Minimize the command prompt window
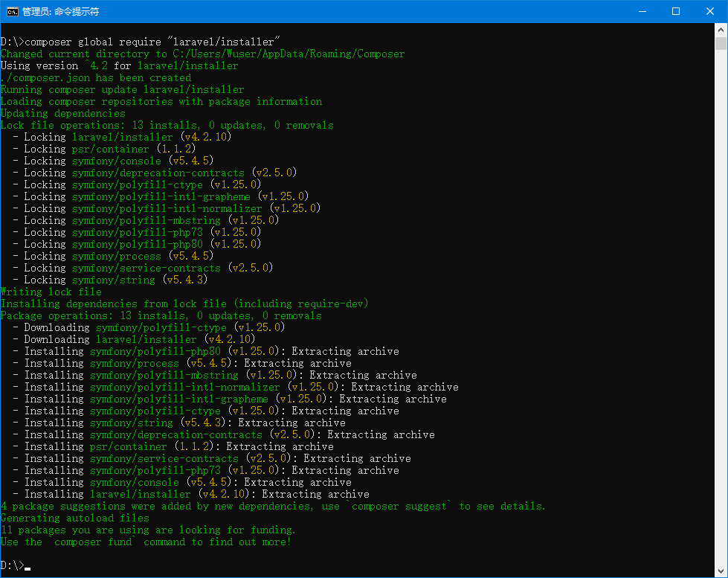 point(642,12)
